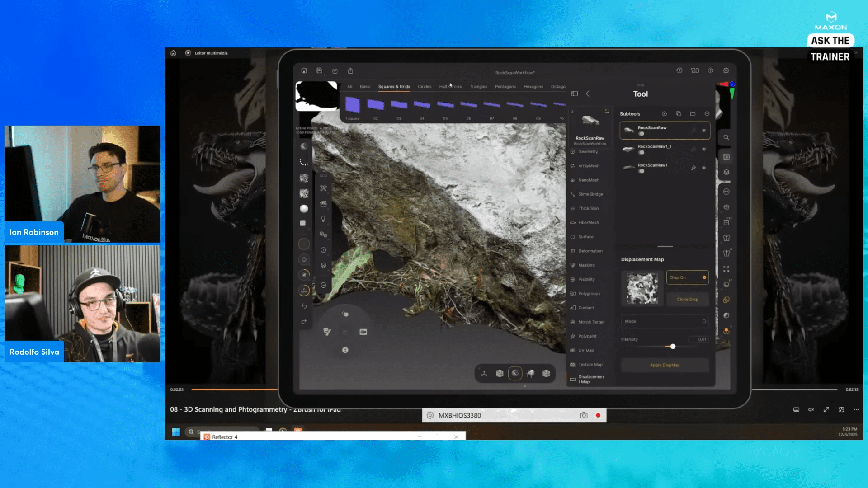This screenshot has width=868, height=488.
Task: Click the Intensity slider handle
Action: pos(673,347)
